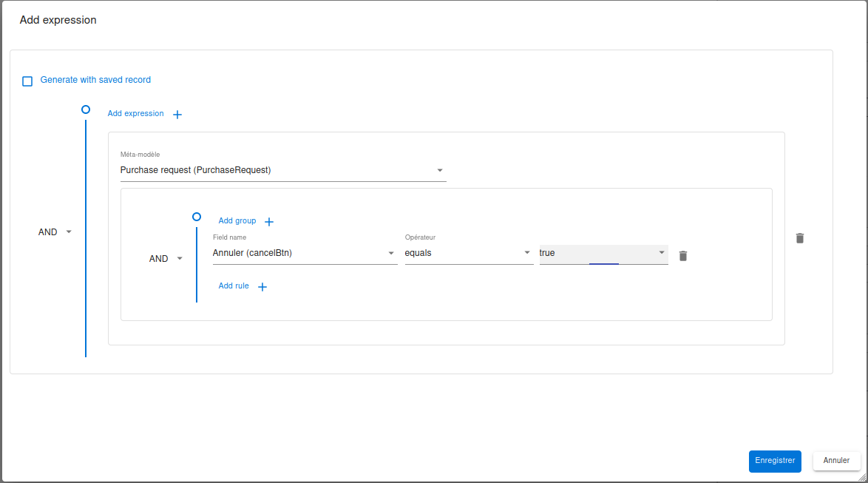868x483 pixels.
Task: Click the Add expression text link
Action: point(135,114)
